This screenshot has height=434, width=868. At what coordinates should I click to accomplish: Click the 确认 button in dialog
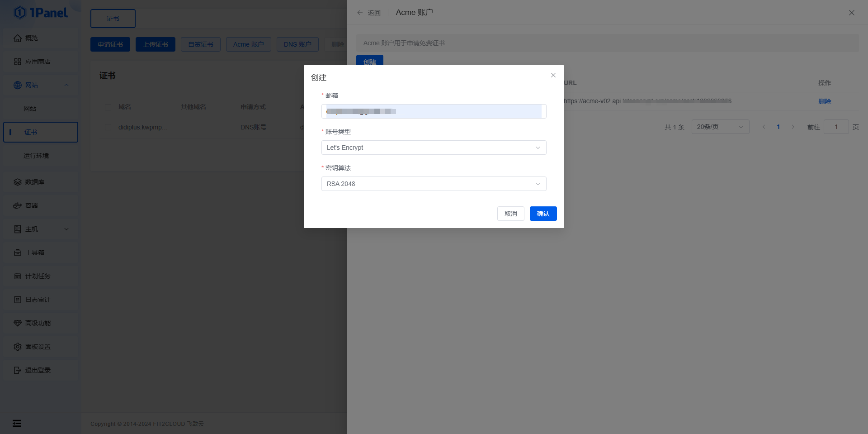click(x=543, y=214)
